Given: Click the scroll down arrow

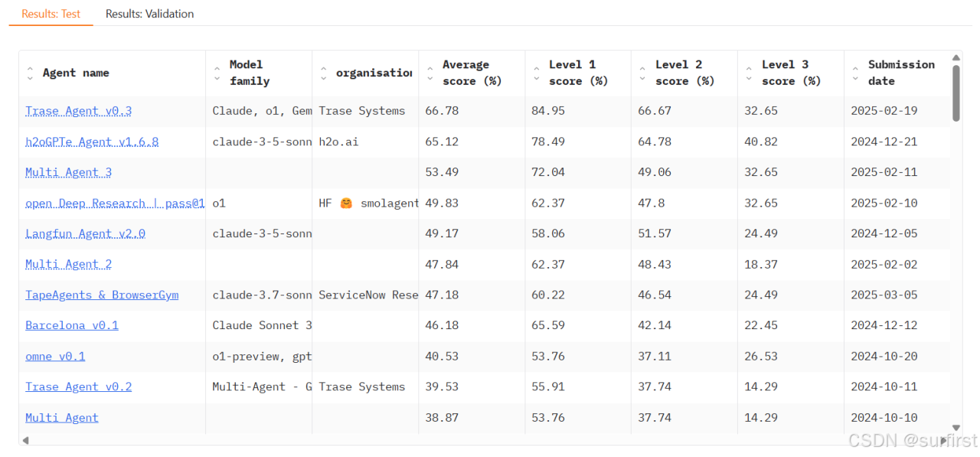Looking at the screenshot, I should [x=956, y=428].
